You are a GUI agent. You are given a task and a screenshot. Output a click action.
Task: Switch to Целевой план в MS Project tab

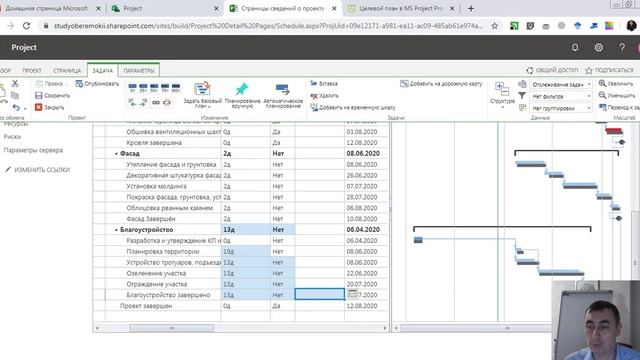pos(401,8)
